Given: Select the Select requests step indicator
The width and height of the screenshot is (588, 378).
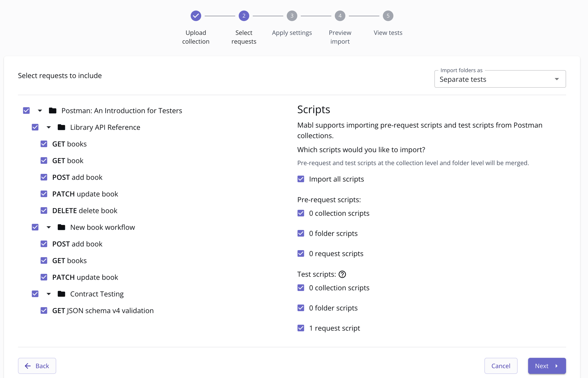Looking at the screenshot, I should pyautogui.click(x=244, y=16).
